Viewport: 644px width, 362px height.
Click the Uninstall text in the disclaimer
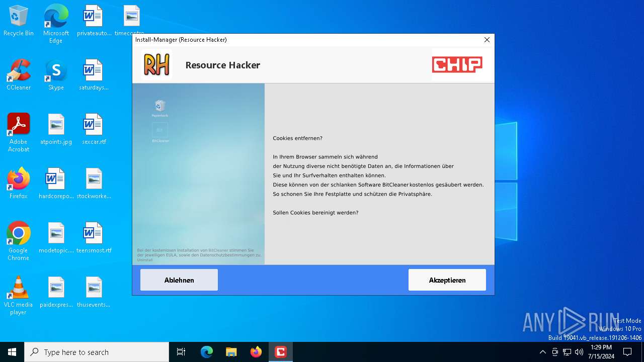point(145,260)
